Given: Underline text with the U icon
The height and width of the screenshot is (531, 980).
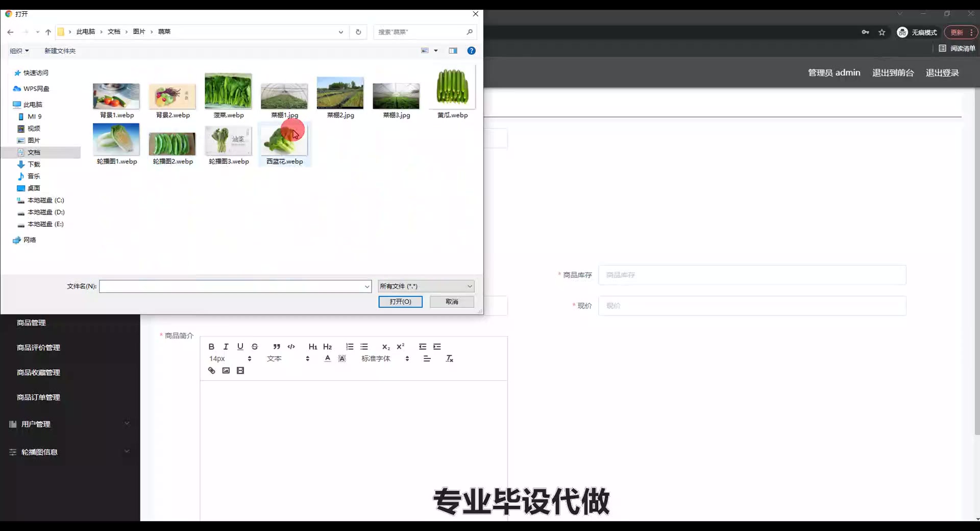Looking at the screenshot, I should pyautogui.click(x=240, y=347).
